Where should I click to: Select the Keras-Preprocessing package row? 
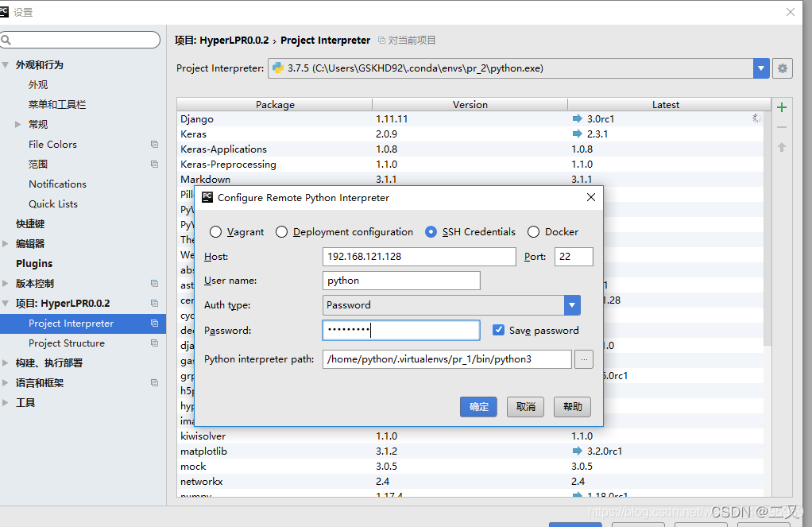(470, 165)
